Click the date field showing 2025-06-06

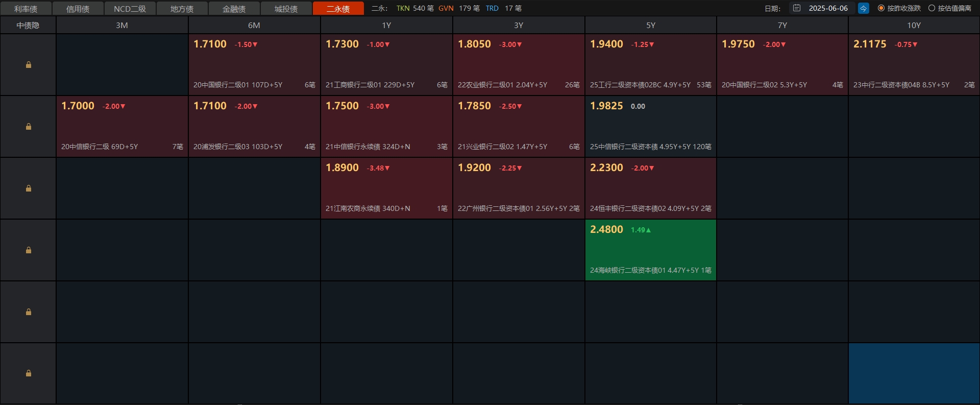[x=822, y=8]
